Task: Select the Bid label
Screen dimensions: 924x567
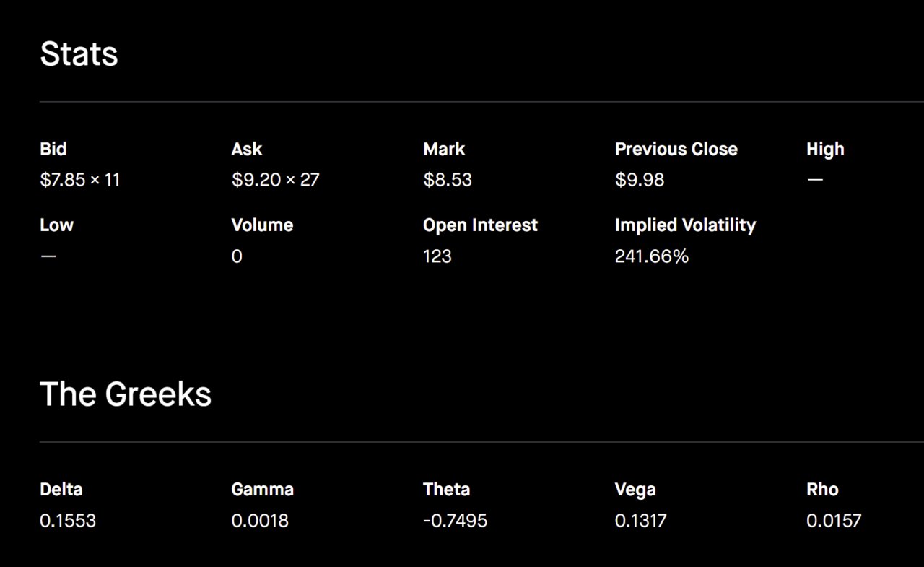Action: coord(53,150)
